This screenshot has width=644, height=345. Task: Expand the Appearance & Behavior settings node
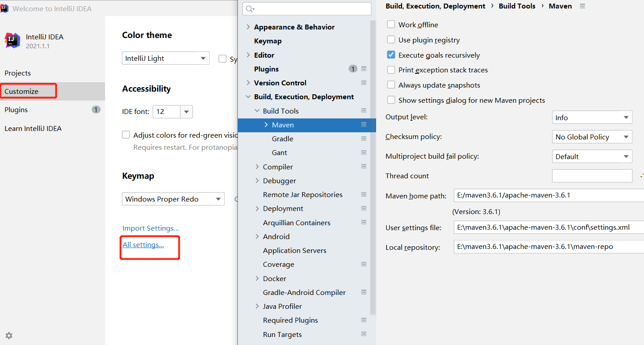[x=248, y=27]
